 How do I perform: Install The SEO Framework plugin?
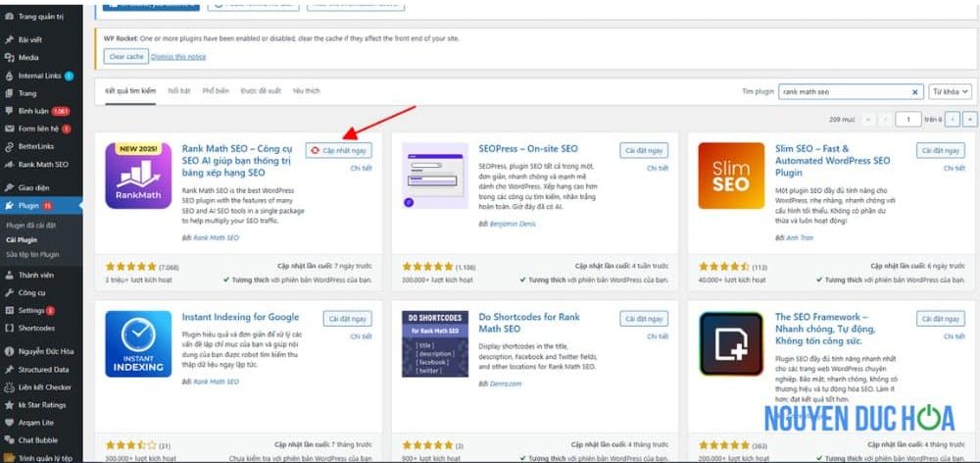(x=941, y=319)
